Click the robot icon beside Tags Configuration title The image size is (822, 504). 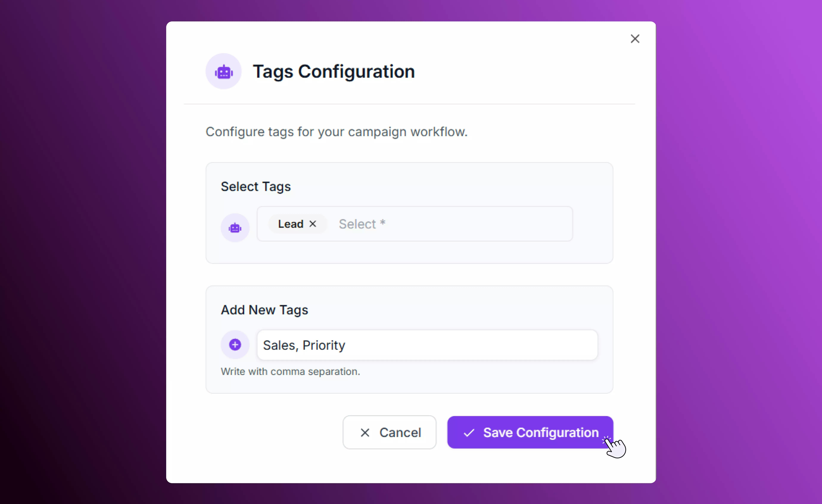point(224,71)
